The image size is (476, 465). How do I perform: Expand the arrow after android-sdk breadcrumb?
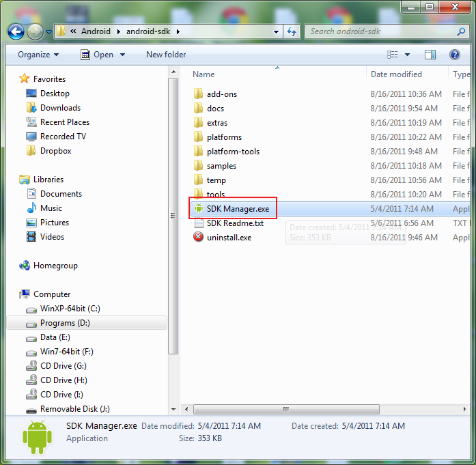[178, 31]
